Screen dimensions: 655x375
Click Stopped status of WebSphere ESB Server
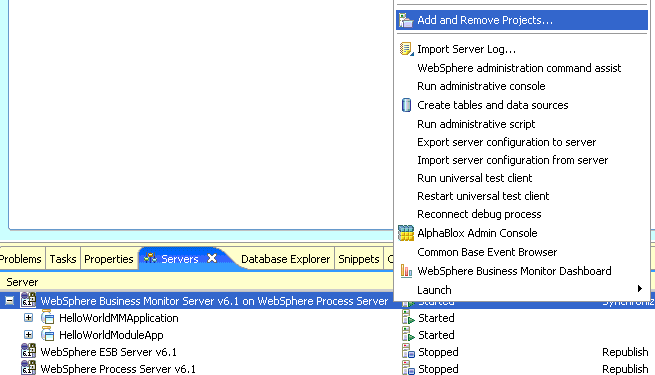438,352
